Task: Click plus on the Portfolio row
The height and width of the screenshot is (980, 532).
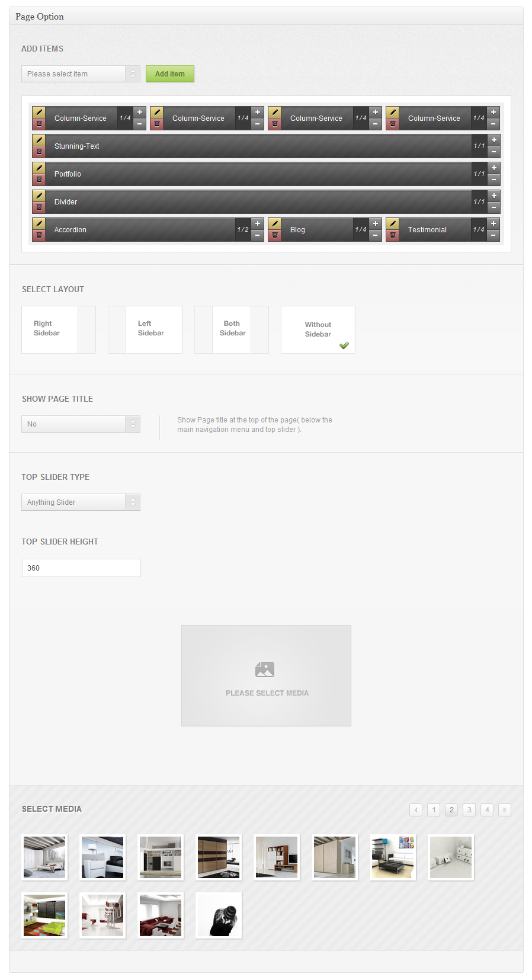Action: pyautogui.click(x=493, y=168)
